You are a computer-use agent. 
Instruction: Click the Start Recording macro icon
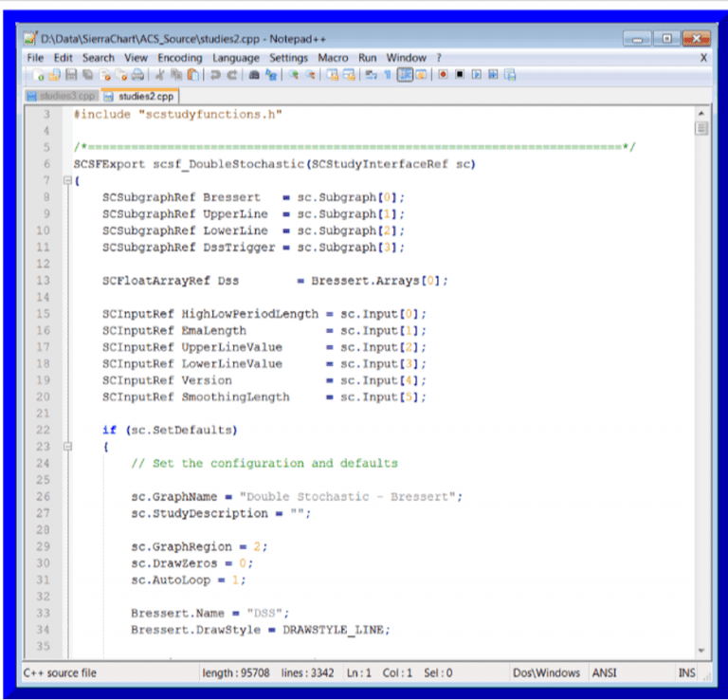coord(443,74)
